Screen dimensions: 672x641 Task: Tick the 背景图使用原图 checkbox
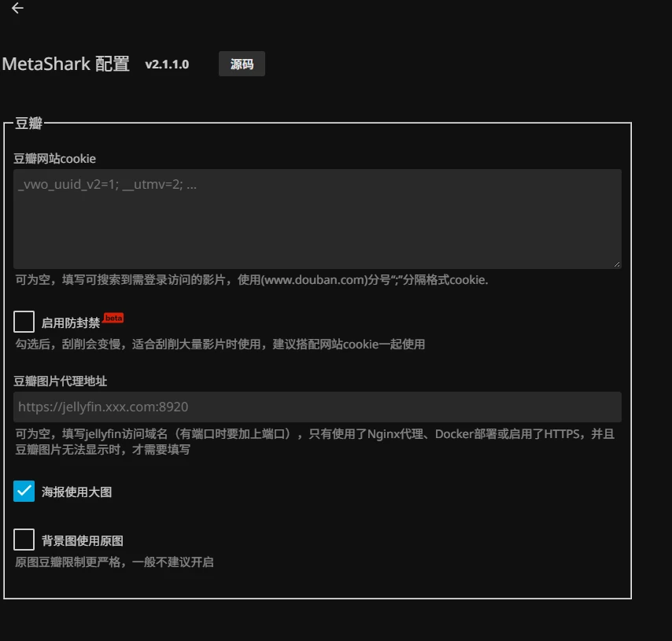(x=24, y=540)
